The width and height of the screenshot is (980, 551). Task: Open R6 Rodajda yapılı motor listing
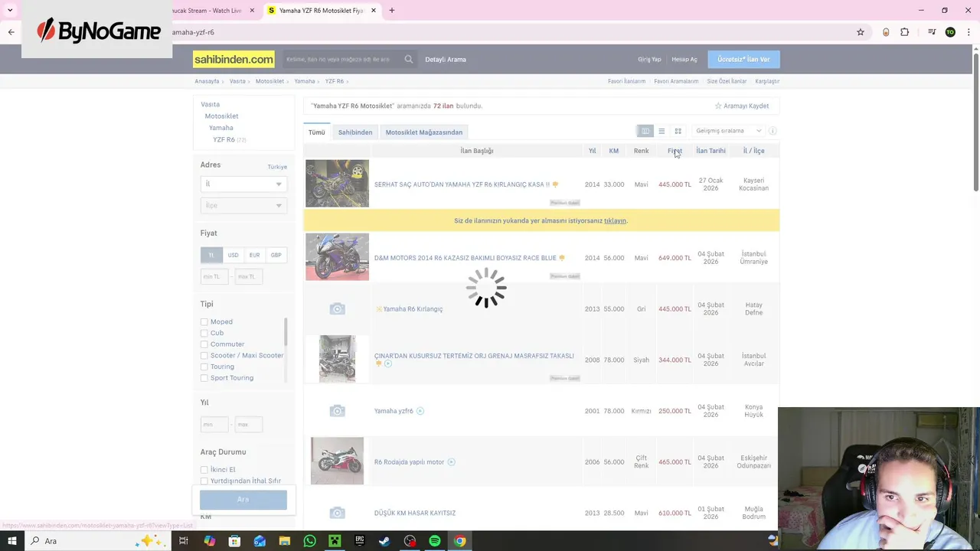point(409,462)
